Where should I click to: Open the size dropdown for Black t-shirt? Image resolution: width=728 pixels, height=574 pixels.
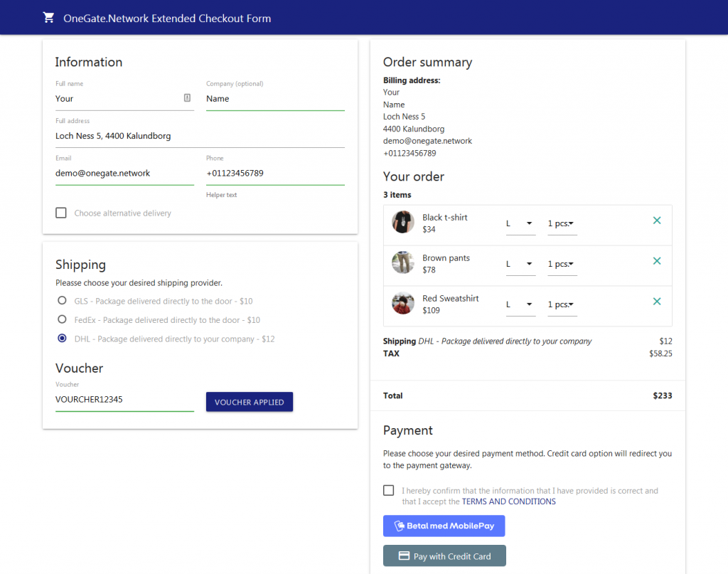tap(519, 224)
